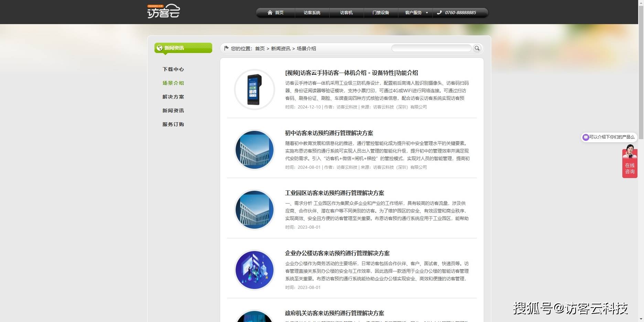Click the home icon next to 首页
The height and width of the screenshot is (322, 644).
point(270,13)
